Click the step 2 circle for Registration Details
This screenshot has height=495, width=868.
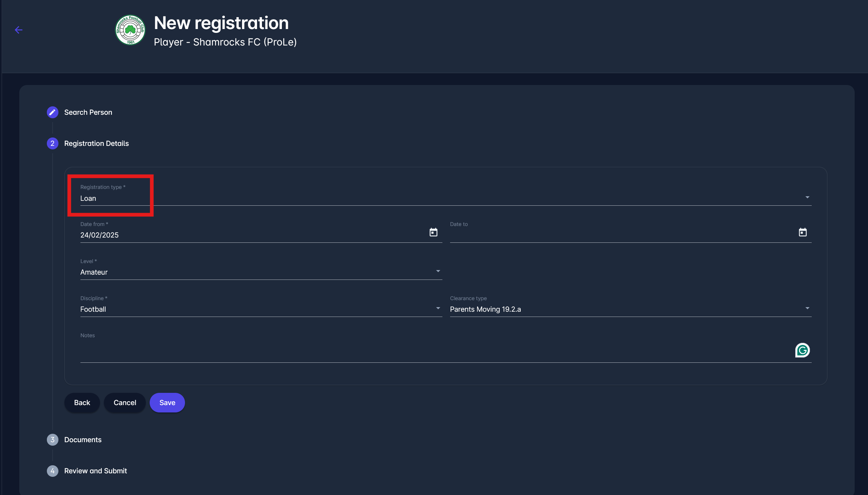click(52, 143)
